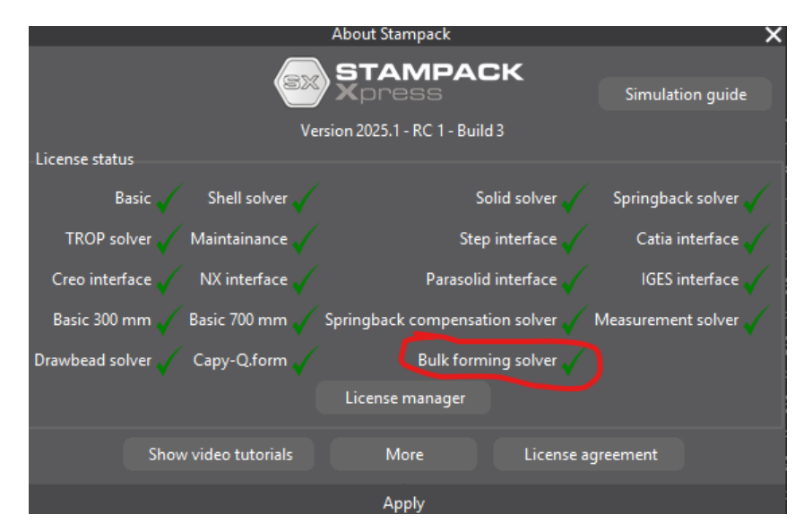
Task: Click the More button
Action: (x=404, y=454)
